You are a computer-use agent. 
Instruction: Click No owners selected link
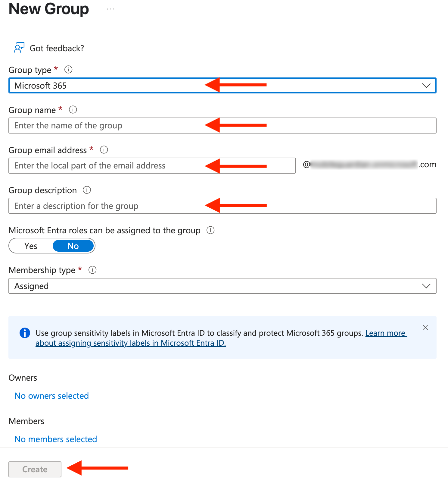(52, 396)
